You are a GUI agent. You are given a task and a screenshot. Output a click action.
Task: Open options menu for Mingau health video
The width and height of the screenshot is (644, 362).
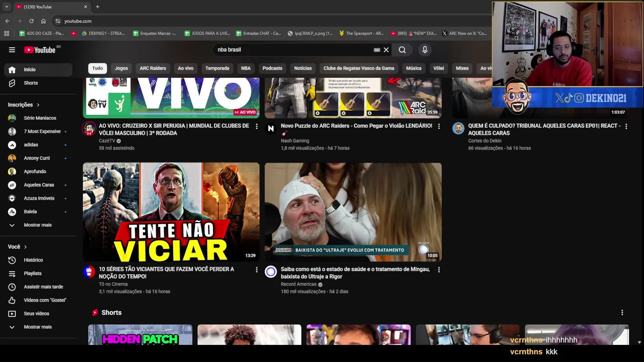coord(439,270)
